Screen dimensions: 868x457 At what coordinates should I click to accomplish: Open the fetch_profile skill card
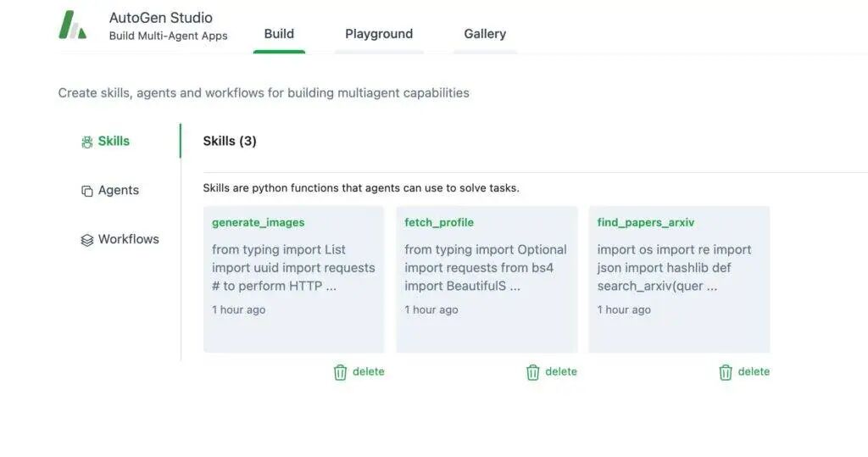tap(487, 279)
